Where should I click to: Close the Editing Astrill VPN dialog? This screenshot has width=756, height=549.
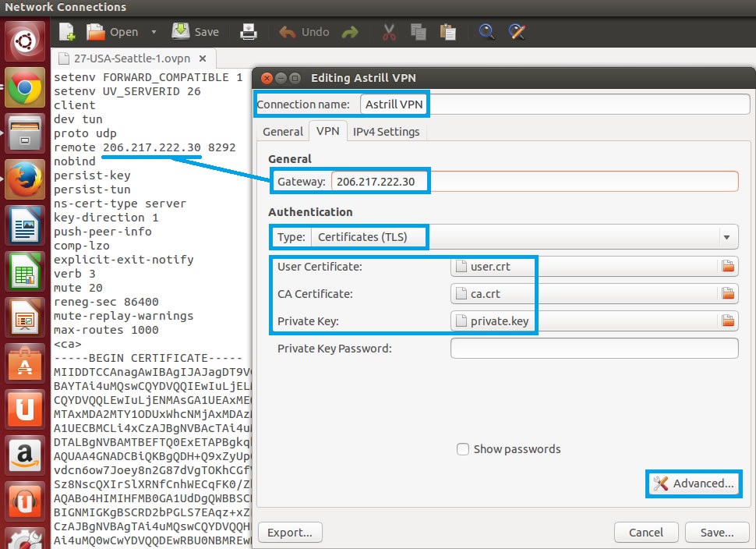point(267,78)
